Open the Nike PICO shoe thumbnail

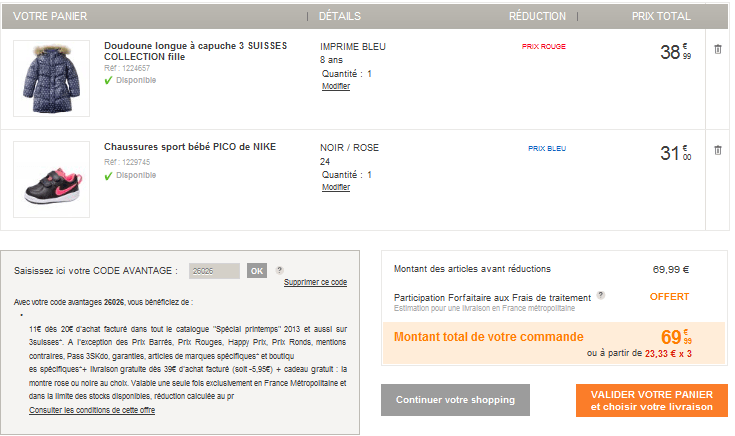52,180
